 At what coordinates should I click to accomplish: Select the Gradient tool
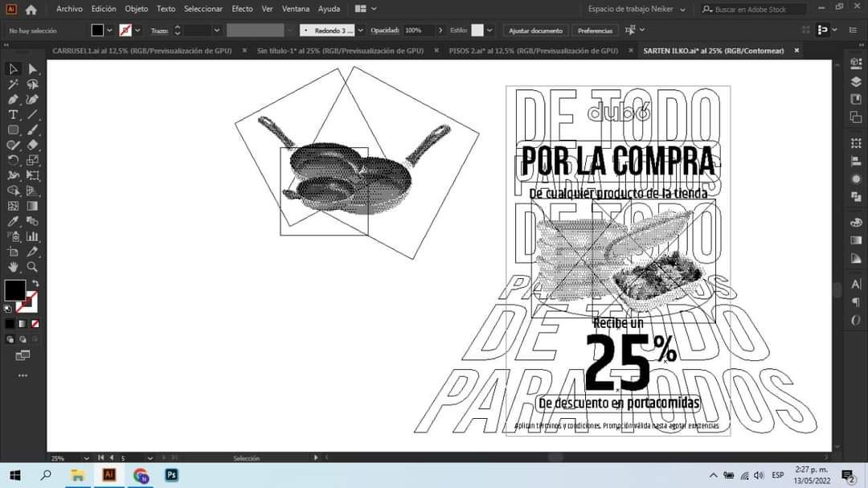click(33, 206)
